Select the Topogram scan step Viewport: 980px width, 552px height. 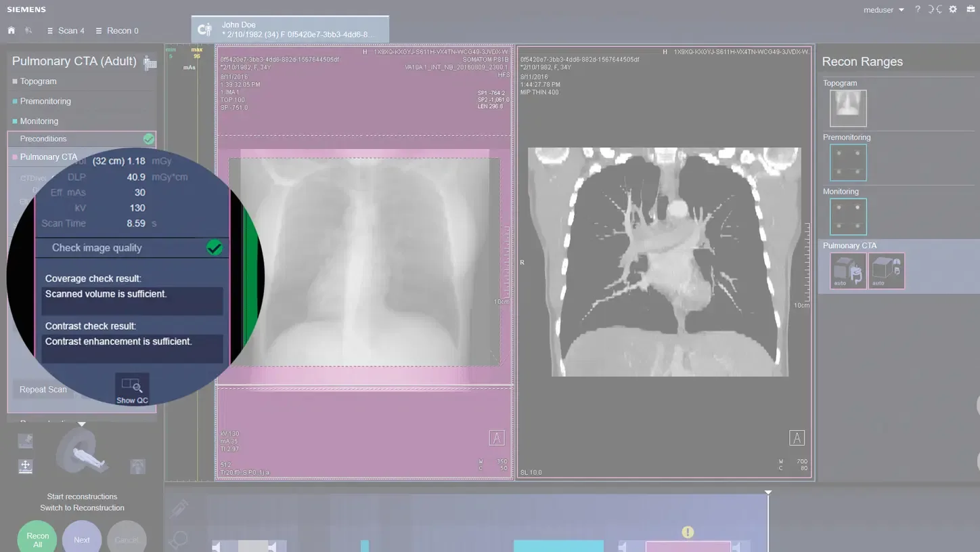pyautogui.click(x=82, y=81)
